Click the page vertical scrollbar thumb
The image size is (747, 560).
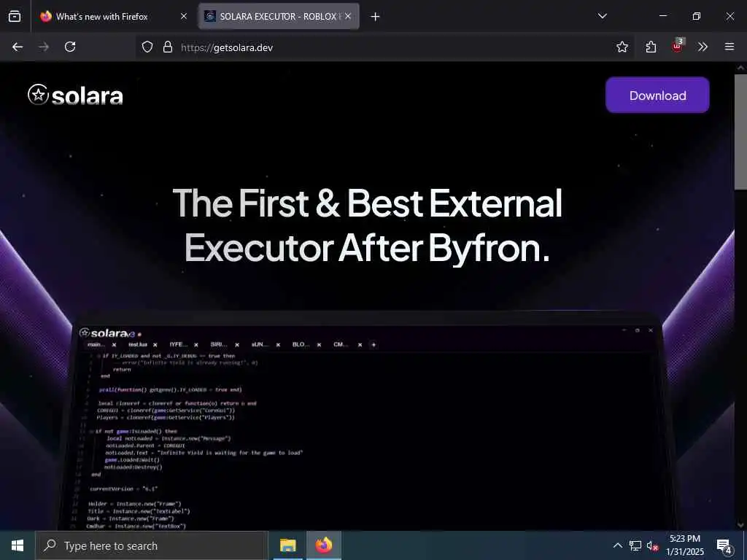point(740,132)
